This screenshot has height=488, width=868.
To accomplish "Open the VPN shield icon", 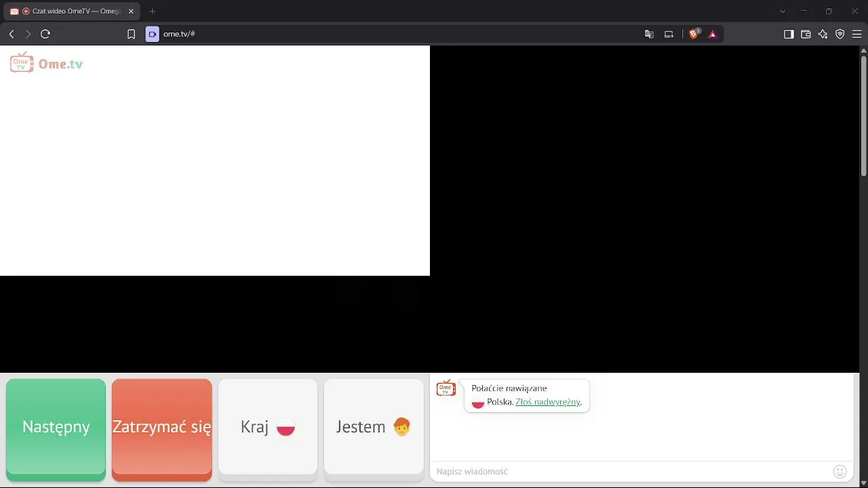I will click(x=840, y=34).
